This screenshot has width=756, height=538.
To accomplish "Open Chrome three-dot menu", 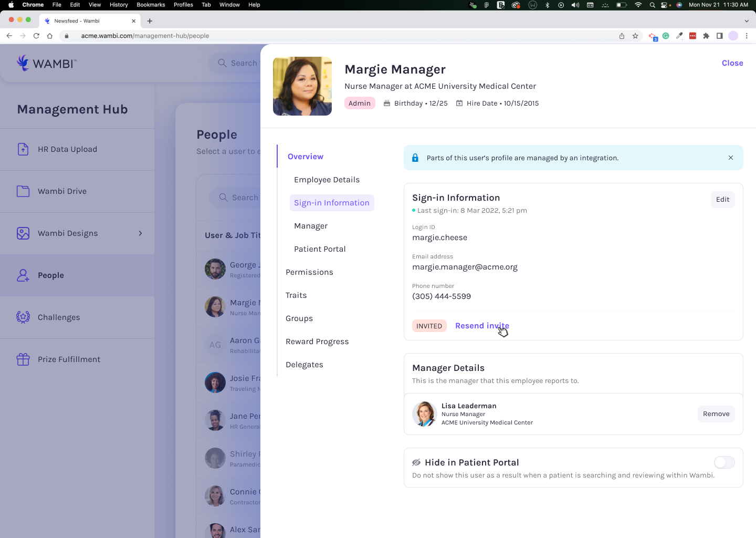I will 747,36.
